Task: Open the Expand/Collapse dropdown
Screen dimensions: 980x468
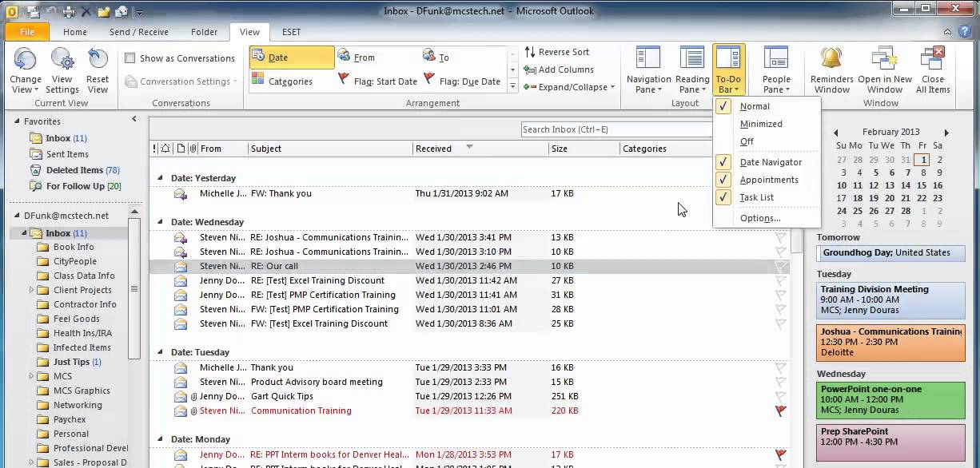Action: click(x=569, y=87)
